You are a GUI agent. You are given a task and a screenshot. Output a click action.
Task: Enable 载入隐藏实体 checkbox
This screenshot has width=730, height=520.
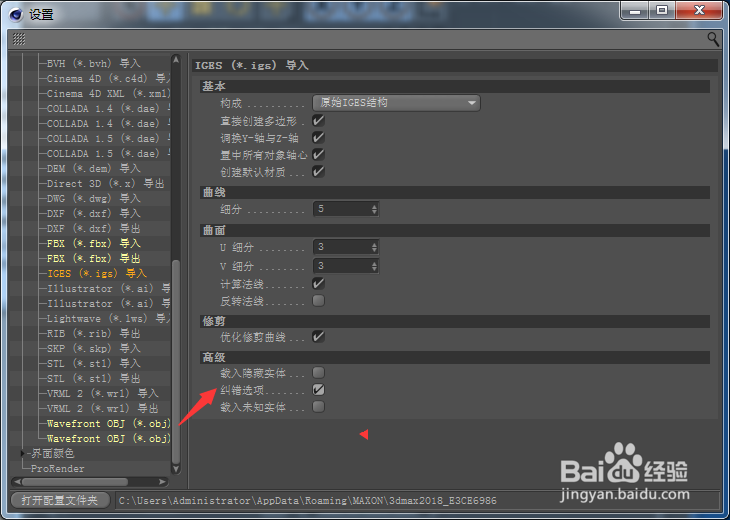[318, 373]
